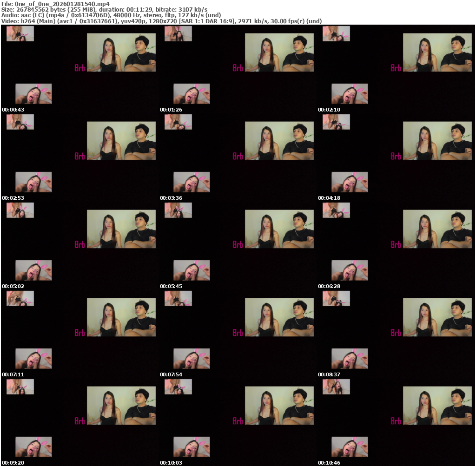Click the Video codec info line in the header

pyautogui.click(x=162, y=21)
